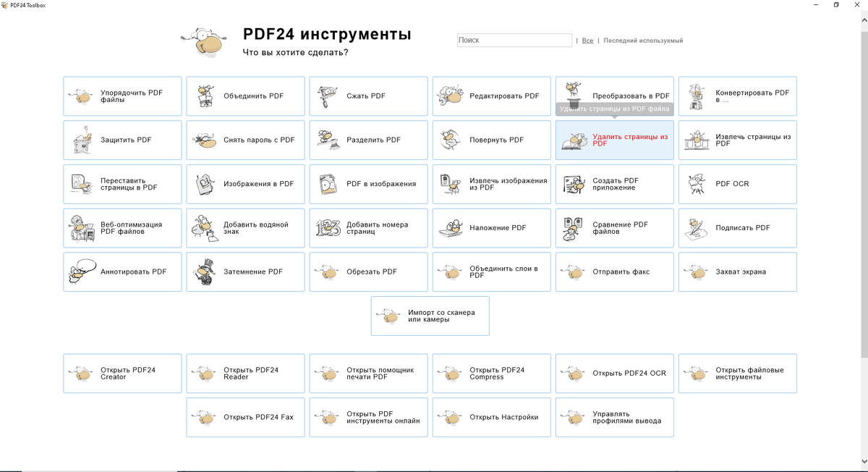
Task: Click Открыть PDF24 Creator button
Action: pyautogui.click(x=122, y=374)
